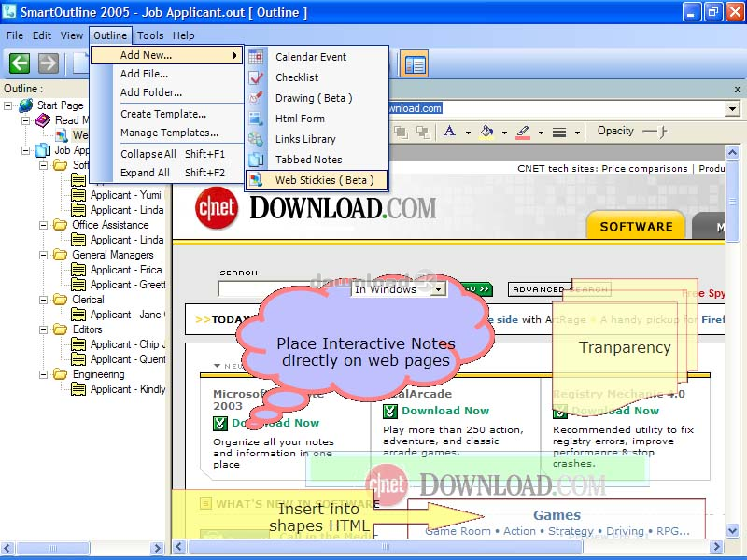
Task: Click the web page search input field
Action: coord(284,289)
